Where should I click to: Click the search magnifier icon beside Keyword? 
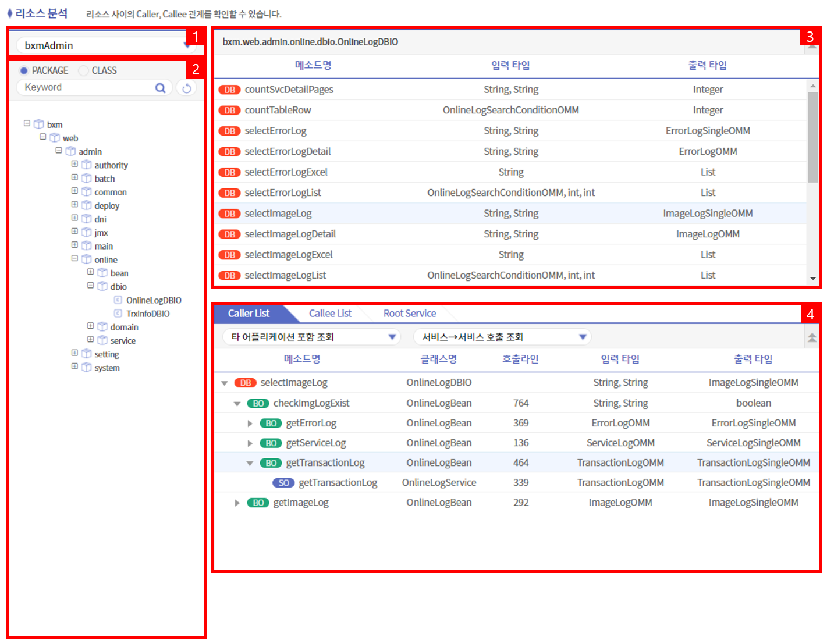pos(160,88)
